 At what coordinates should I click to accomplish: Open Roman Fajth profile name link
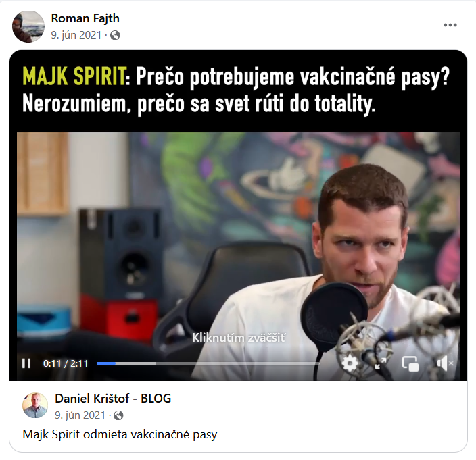(x=85, y=18)
